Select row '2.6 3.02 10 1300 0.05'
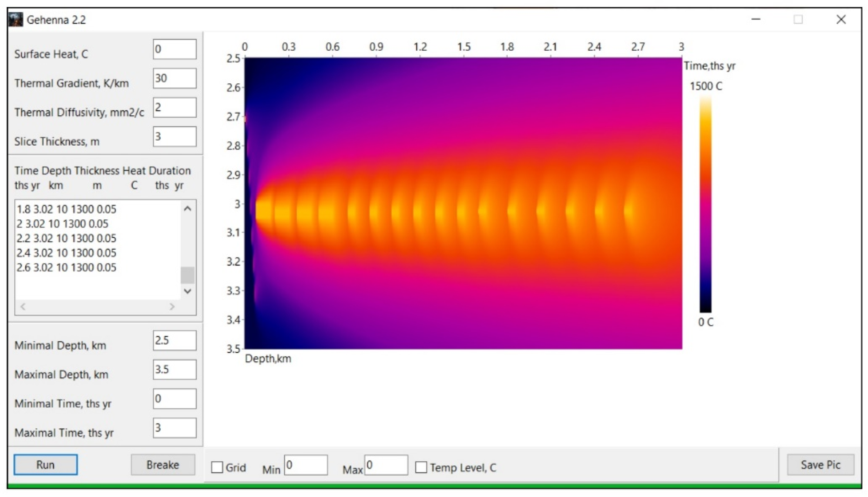Viewport: 868px width, 497px height. (67, 268)
